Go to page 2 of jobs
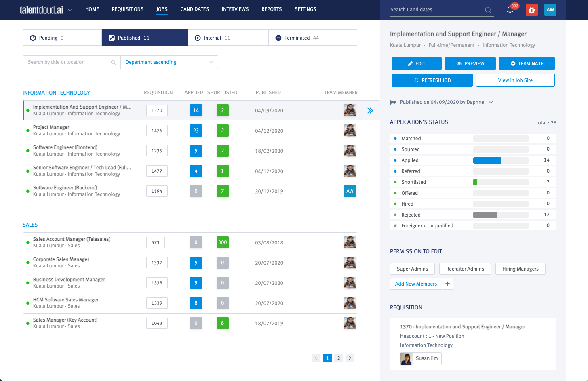 (x=339, y=358)
